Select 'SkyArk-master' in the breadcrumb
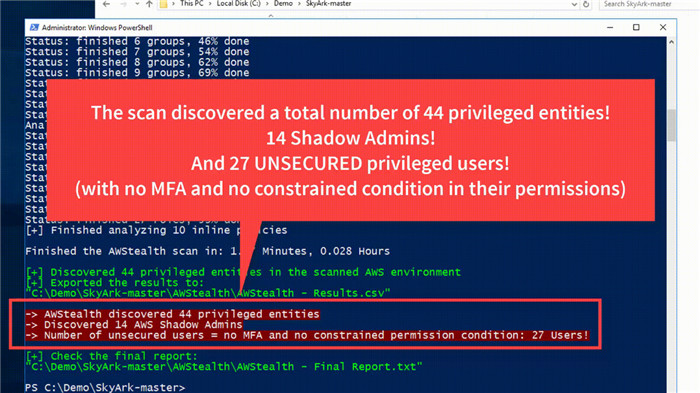The height and width of the screenshot is (393, 700). [x=329, y=4]
